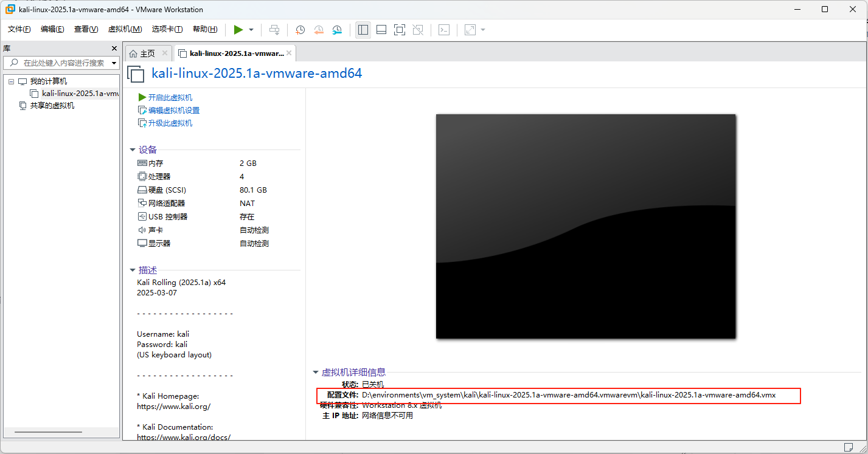Toggle the thumbnail bar view icon

coord(381,30)
